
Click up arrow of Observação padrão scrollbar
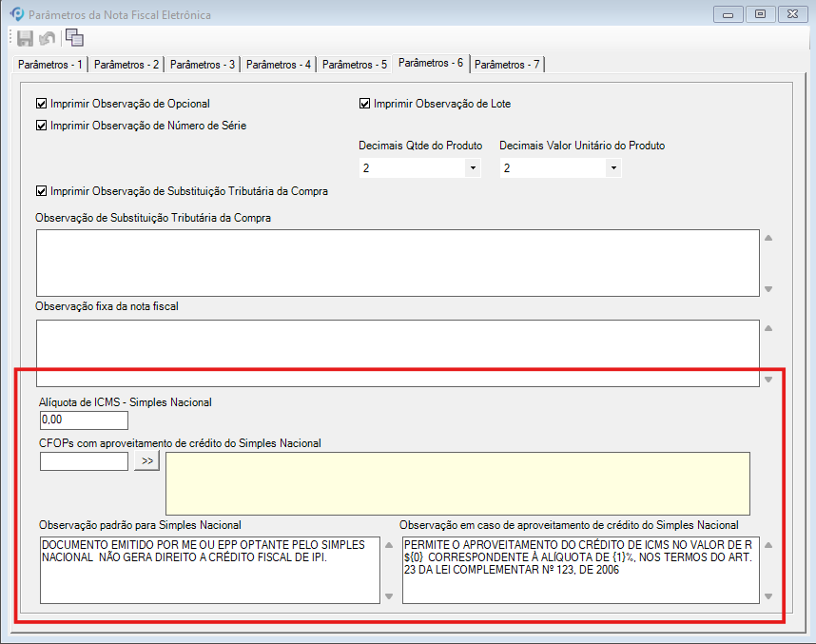coord(389,545)
